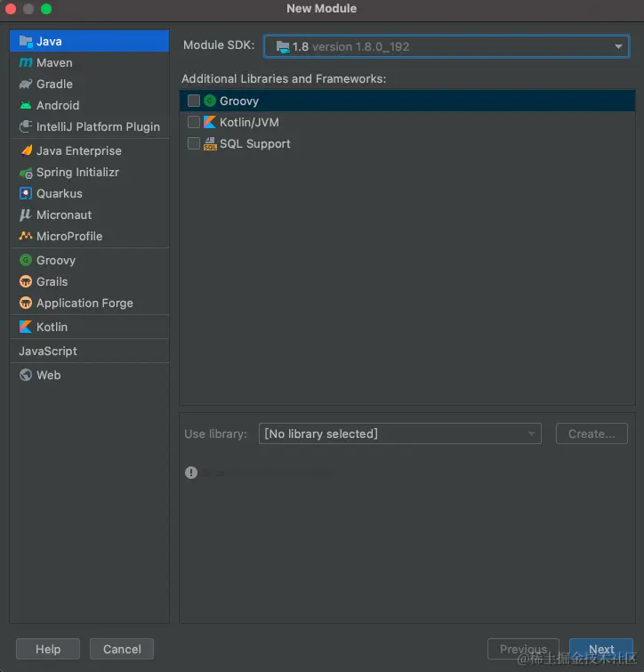Click the Gradle elephant icon
This screenshot has width=644, height=672.
pos(26,84)
